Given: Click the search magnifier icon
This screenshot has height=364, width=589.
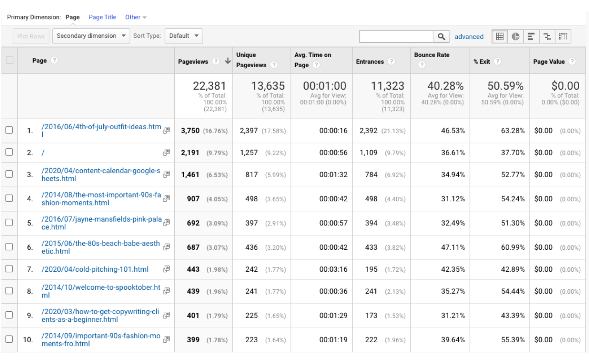Looking at the screenshot, I should click(x=442, y=37).
